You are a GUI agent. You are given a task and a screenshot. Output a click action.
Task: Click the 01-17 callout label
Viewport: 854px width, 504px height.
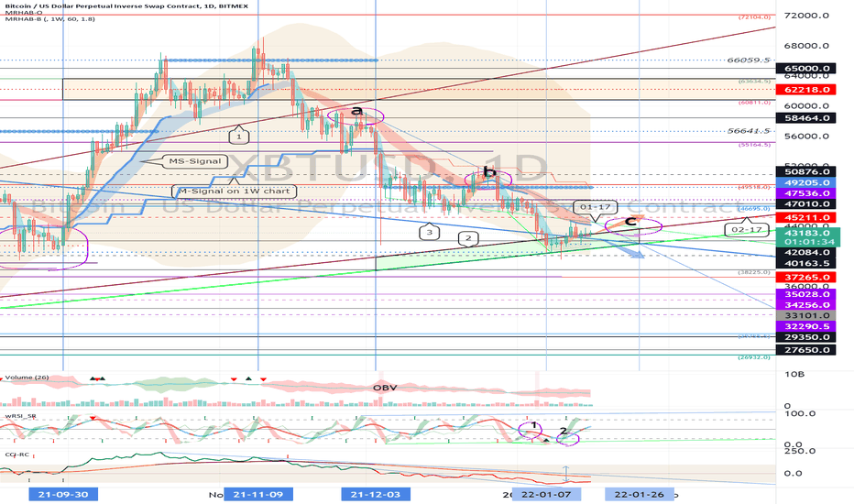(595, 207)
